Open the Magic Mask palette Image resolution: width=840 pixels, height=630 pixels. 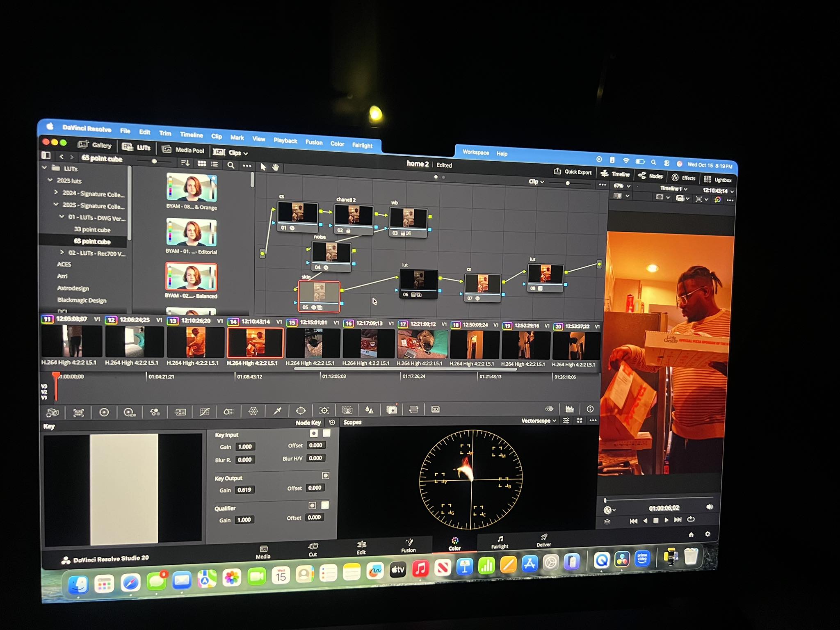(x=347, y=410)
